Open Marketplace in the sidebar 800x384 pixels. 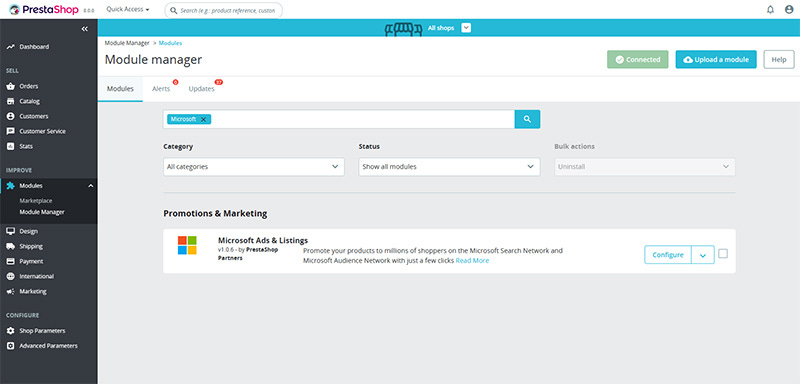[x=36, y=201]
